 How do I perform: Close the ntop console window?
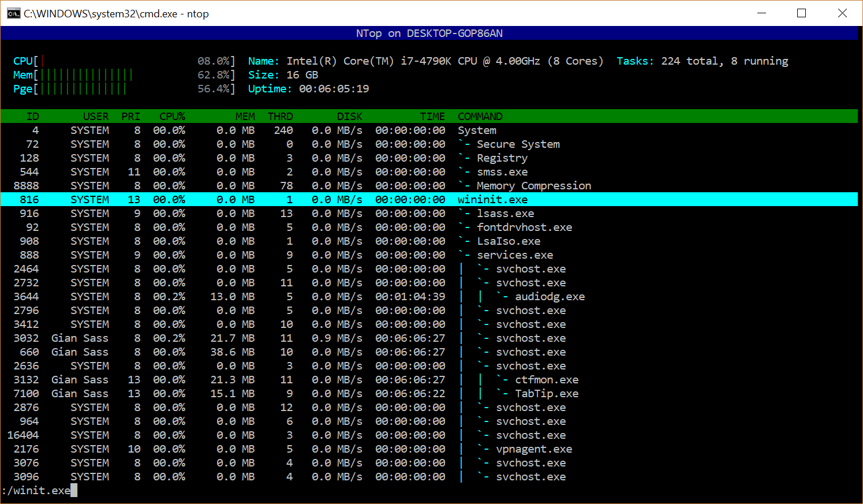click(842, 13)
